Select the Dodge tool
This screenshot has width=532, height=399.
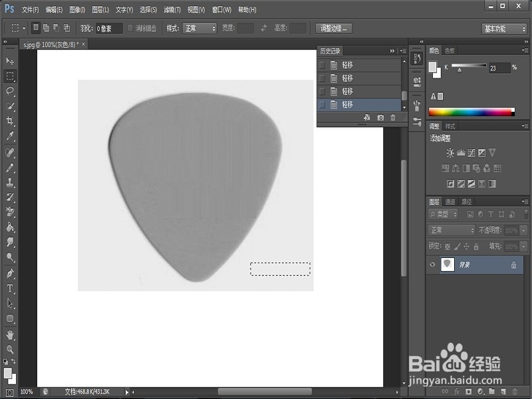[10, 257]
